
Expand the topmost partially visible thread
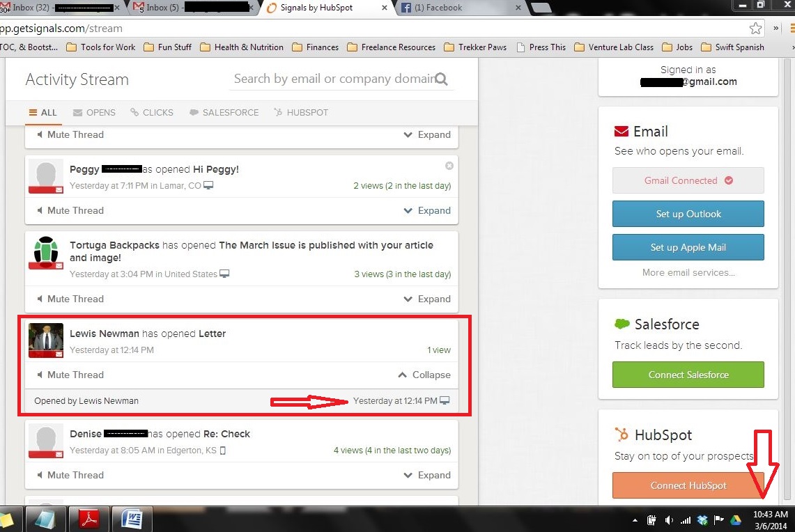tap(427, 135)
